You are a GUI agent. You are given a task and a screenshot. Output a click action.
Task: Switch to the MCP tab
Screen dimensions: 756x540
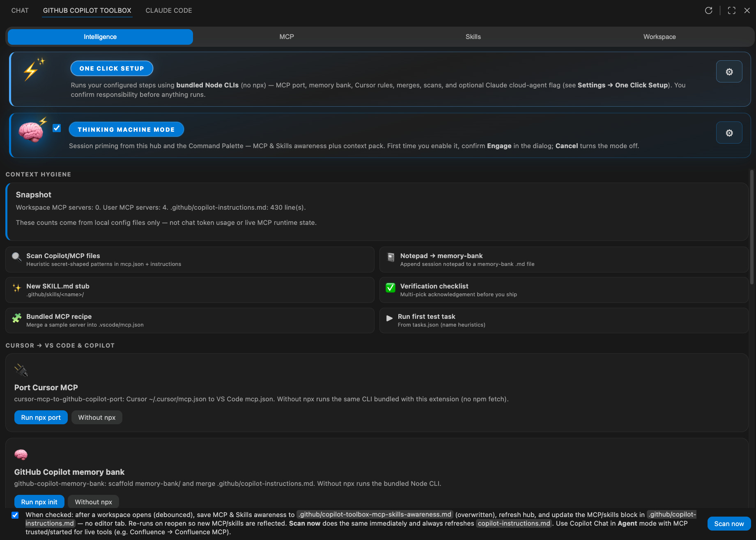tap(287, 37)
